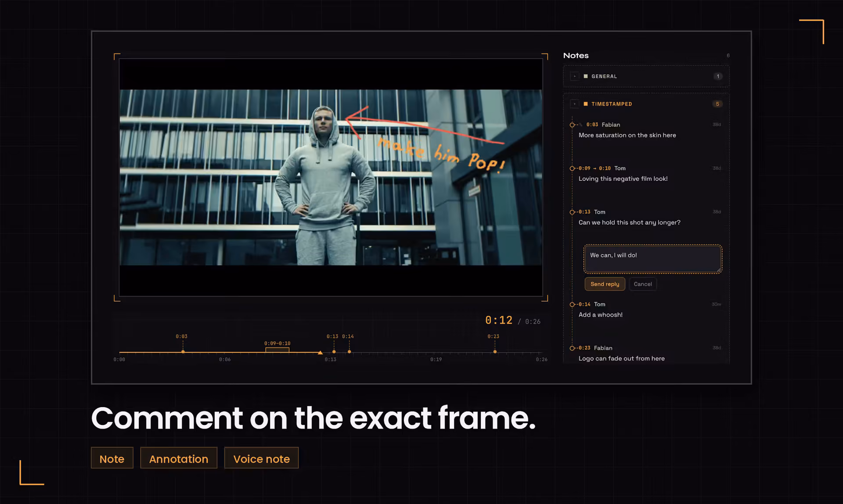Select the 0:03 Fabian note circle marker
This screenshot has height=504, width=843.
[572, 125]
